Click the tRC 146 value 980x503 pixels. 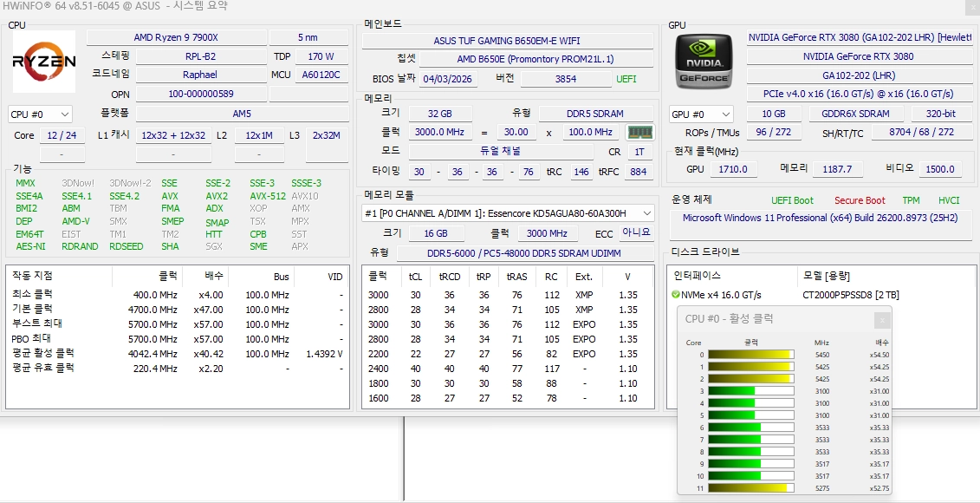tap(581, 172)
